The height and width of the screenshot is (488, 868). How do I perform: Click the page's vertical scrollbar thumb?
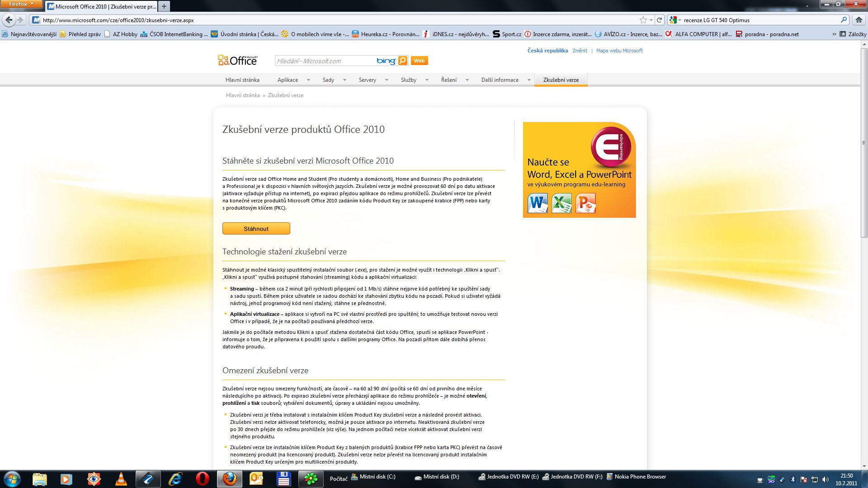(864, 142)
